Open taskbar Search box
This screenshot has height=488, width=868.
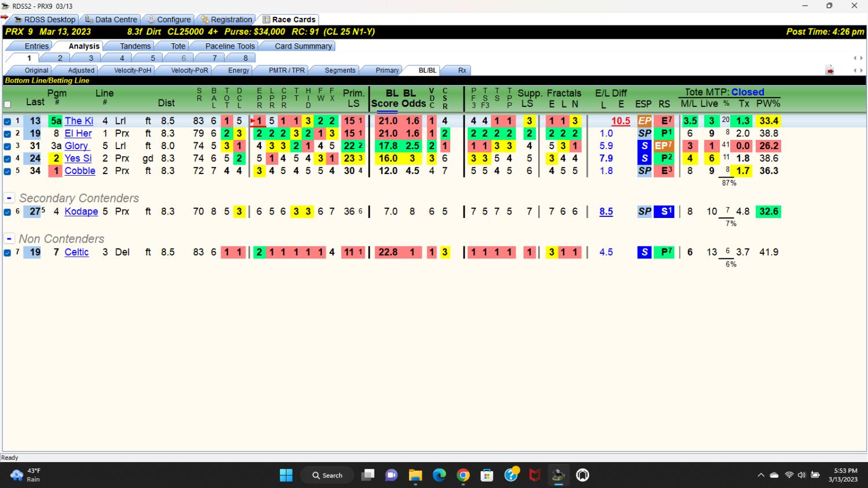coord(327,475)
